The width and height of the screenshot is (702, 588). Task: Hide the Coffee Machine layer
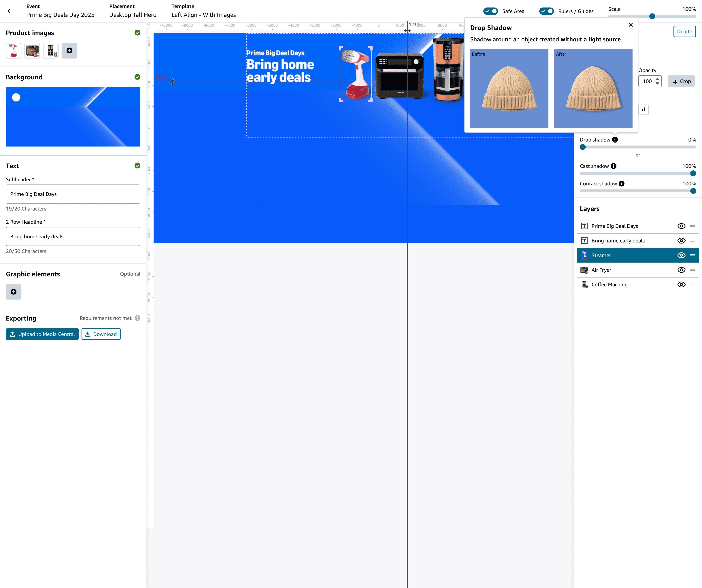click(x=681, y=284)
